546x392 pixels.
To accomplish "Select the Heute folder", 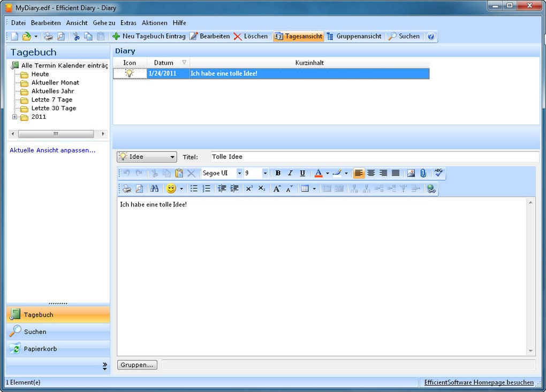I will point(40,74).
